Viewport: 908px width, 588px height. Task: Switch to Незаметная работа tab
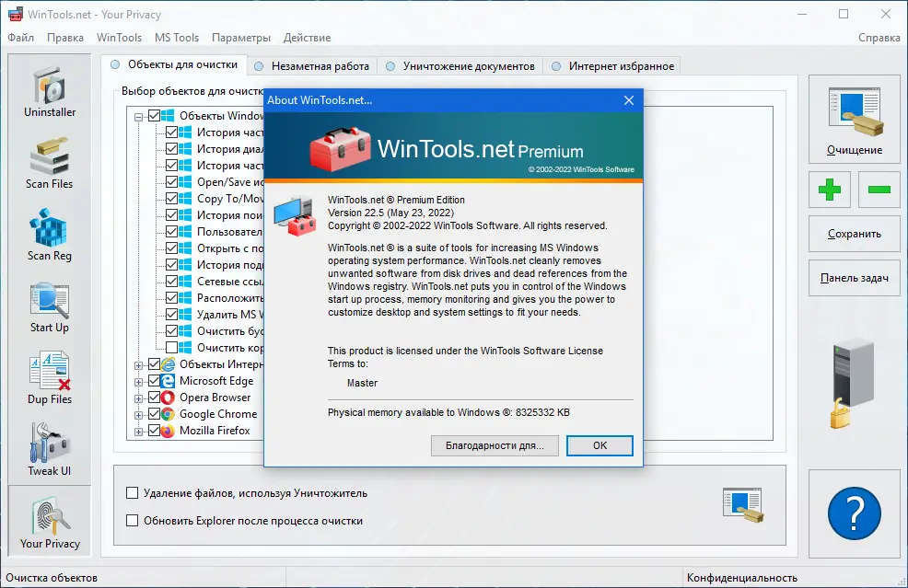pyautogui.click(x=313, y=66)
